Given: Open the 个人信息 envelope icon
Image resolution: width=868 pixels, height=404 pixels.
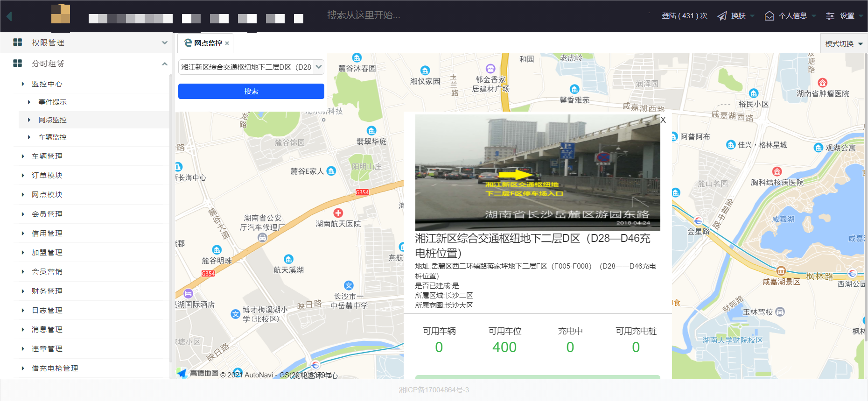Looking at the screenshot, I should [769, 16].
